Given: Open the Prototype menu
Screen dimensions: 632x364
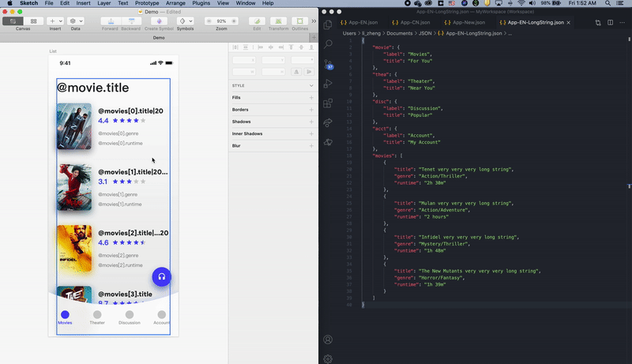Looking at the screenshot, I should click(147, 3).
